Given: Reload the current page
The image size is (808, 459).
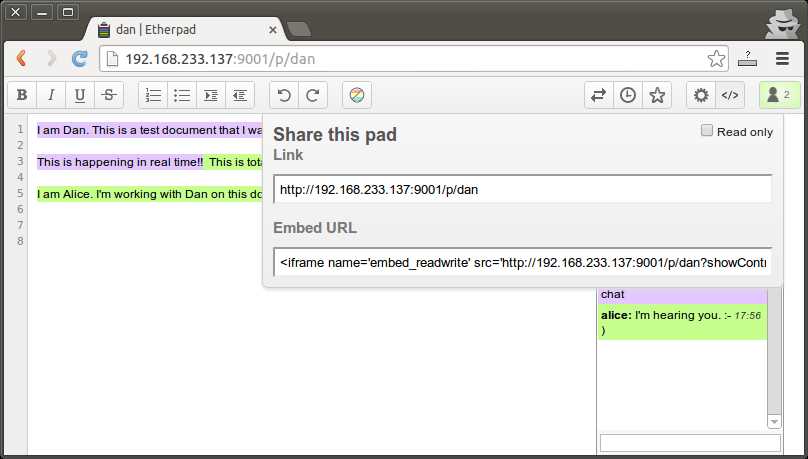Looking at the screenshot, I should 79,58.
